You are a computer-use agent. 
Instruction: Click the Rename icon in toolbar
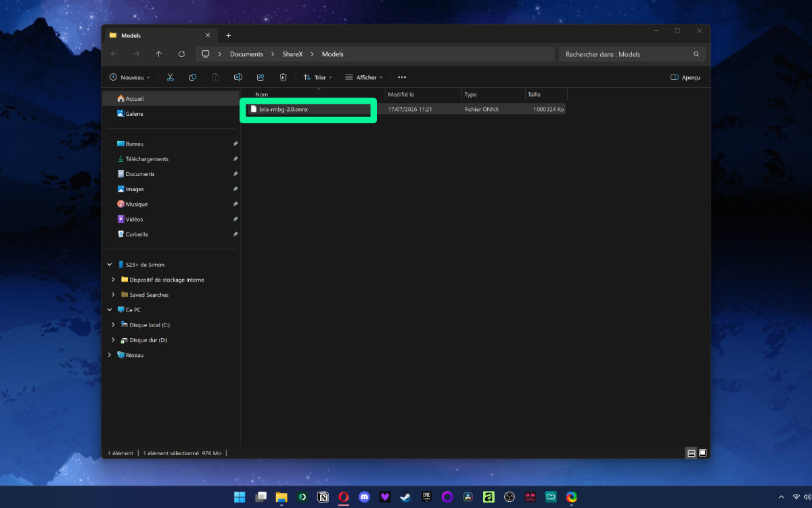(x=238, y=77)
